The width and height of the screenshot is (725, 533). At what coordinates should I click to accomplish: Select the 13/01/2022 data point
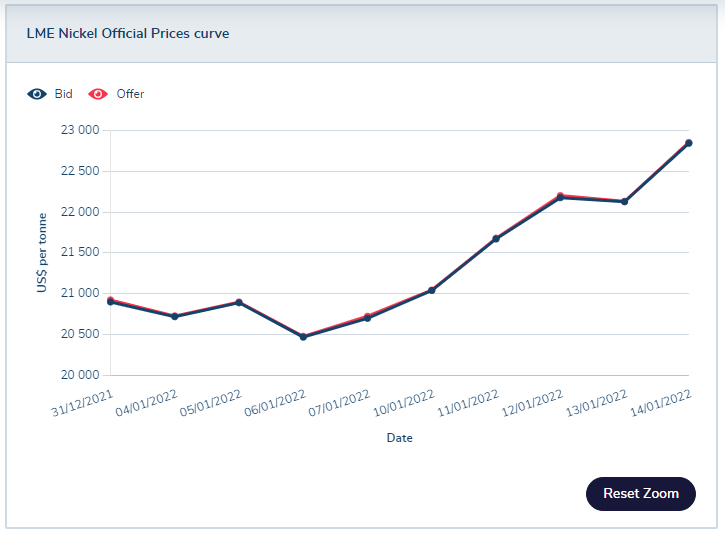point(625,202)
